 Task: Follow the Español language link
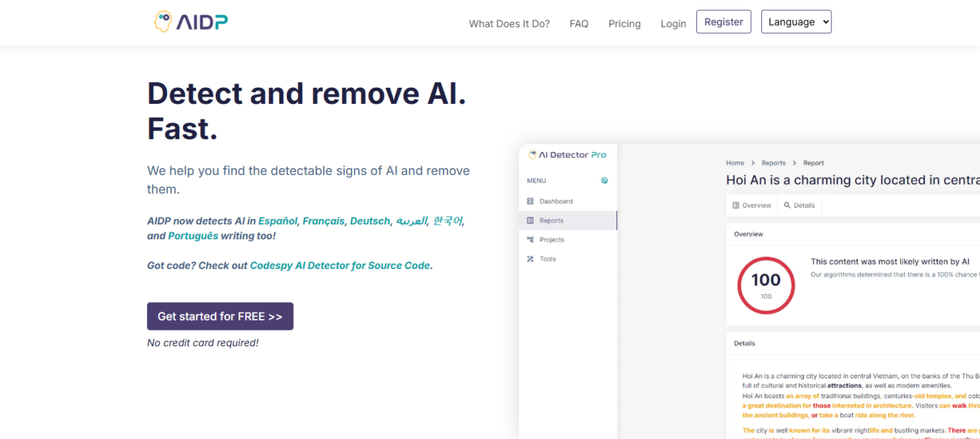278,220
